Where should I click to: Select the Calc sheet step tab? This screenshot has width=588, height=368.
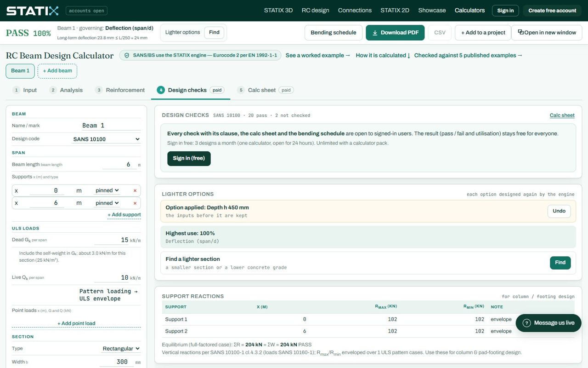pos(265,90)
